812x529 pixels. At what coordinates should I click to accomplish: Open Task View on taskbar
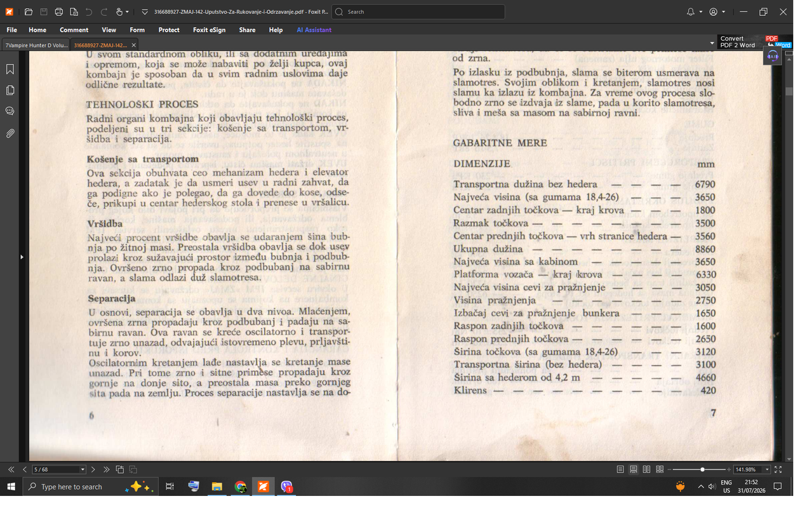coord(170,486)
